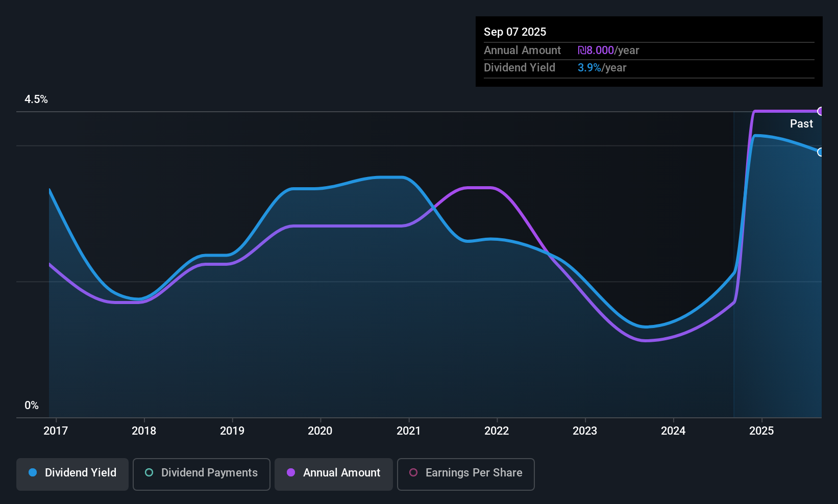Click the purple Annual Amount legend dot

click(291, 472)
